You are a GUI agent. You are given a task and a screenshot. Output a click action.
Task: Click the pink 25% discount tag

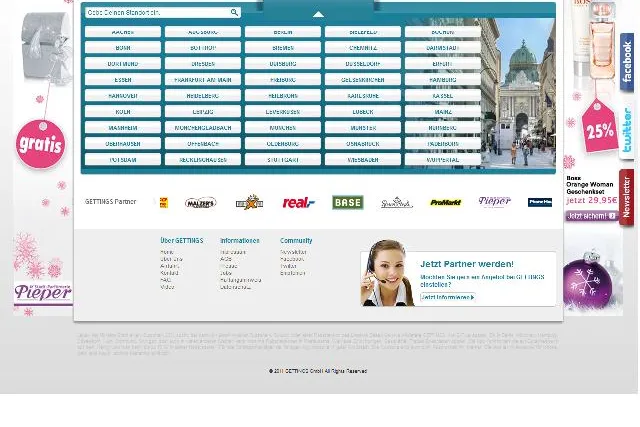click(x=600, y=127)
